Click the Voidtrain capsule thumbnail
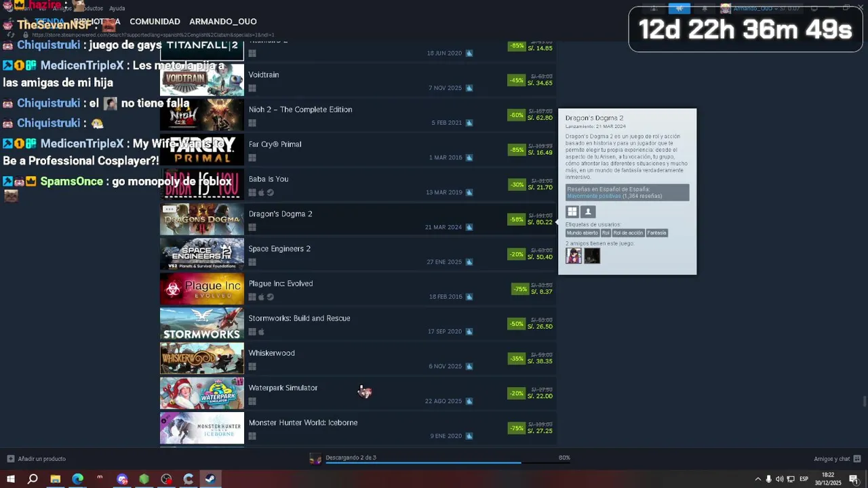The width and height of the screenshot is (868, 488). [201, 80]
